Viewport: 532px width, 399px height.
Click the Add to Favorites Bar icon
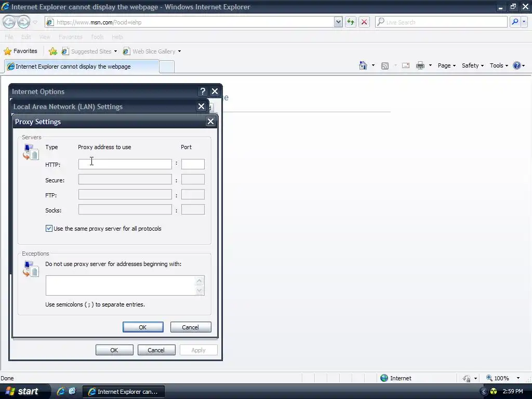[x=53, y=51]
